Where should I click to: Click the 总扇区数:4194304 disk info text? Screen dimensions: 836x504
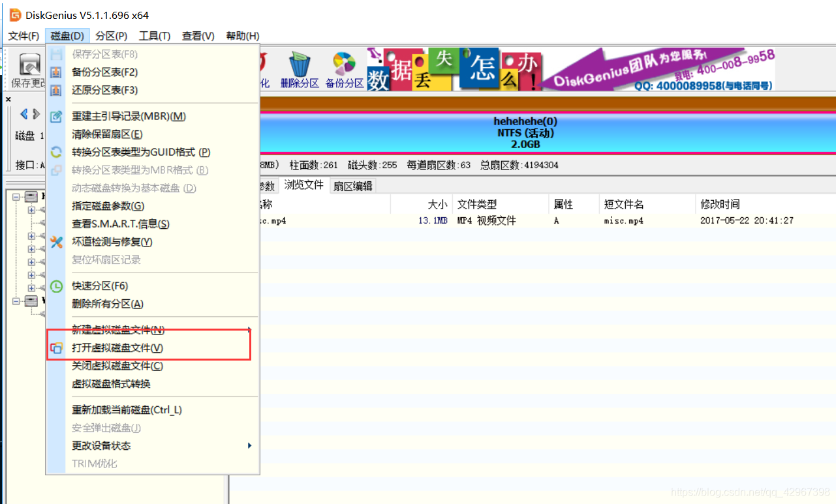click(519, 166)
